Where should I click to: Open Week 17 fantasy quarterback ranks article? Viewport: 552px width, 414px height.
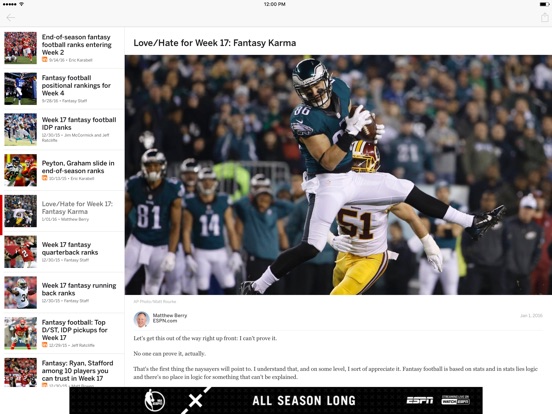pos(63,252)
